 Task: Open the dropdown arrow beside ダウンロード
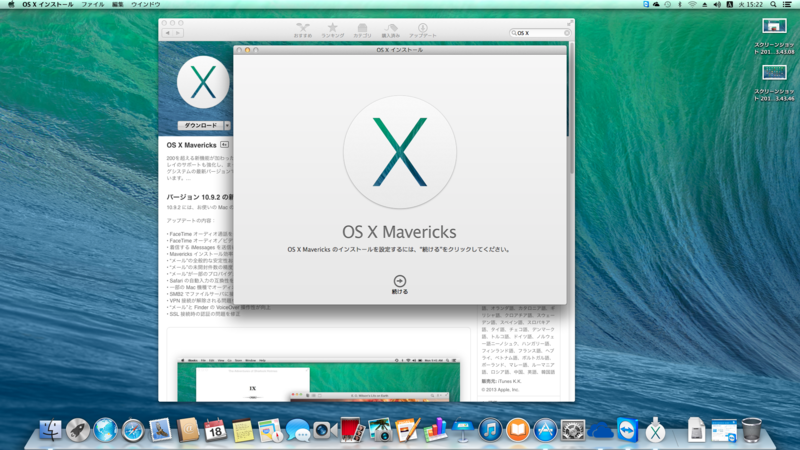tap(228, 125)
